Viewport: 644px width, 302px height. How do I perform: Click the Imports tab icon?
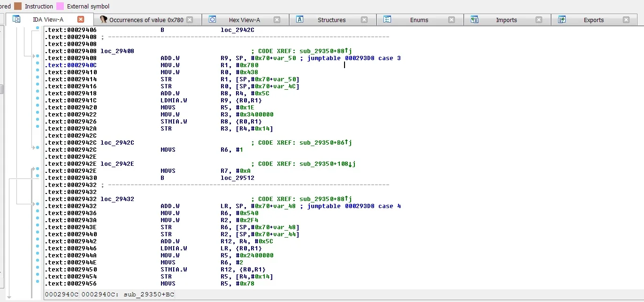tap(475, 19)
